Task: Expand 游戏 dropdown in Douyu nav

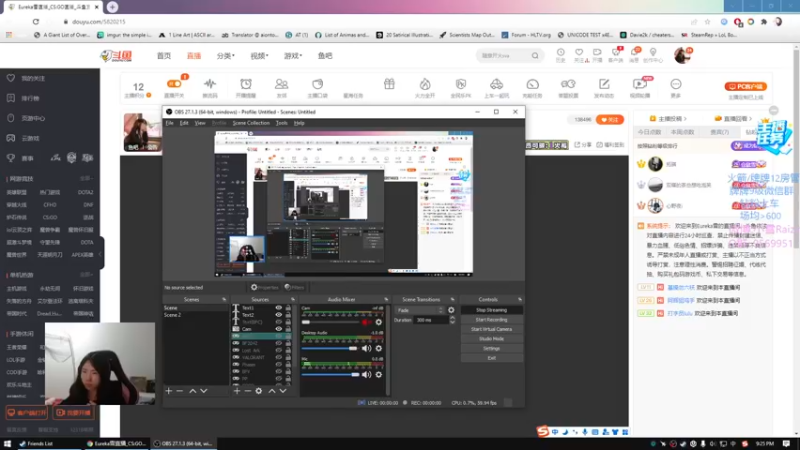Action: pyautogui.click(x=293, y=56)
